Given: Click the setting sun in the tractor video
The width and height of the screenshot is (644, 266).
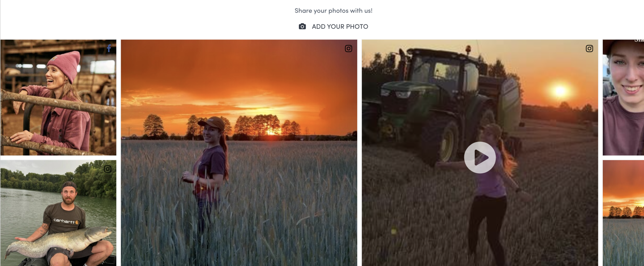Looking at the screenshot, I should pyautogui.click(x=559, y=91).
